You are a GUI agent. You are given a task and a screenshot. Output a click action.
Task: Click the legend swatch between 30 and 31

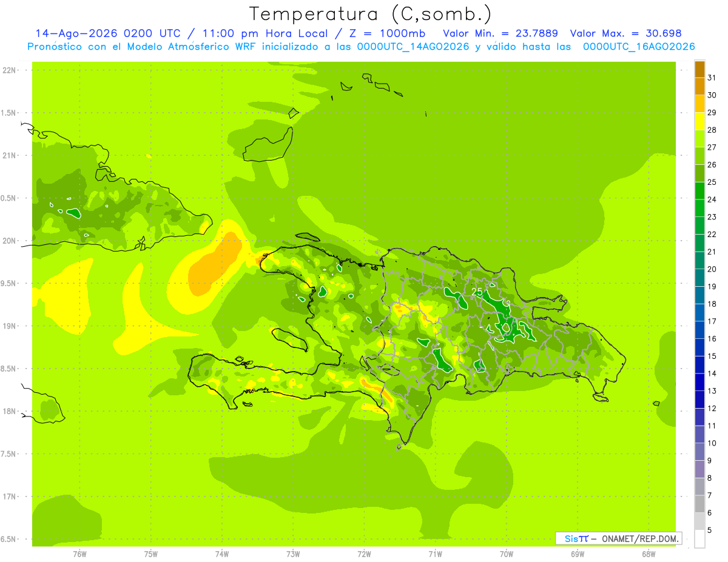[x=699, y=87]
